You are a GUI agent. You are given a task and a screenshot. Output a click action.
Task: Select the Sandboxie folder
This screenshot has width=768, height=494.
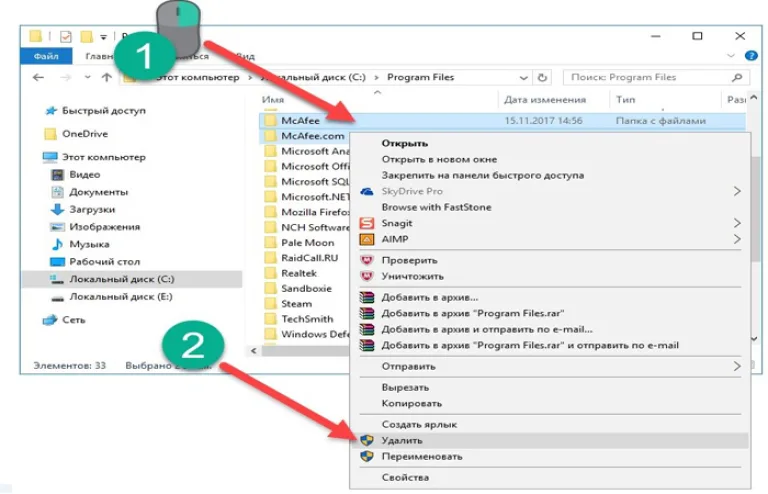(x=306, y=288)
